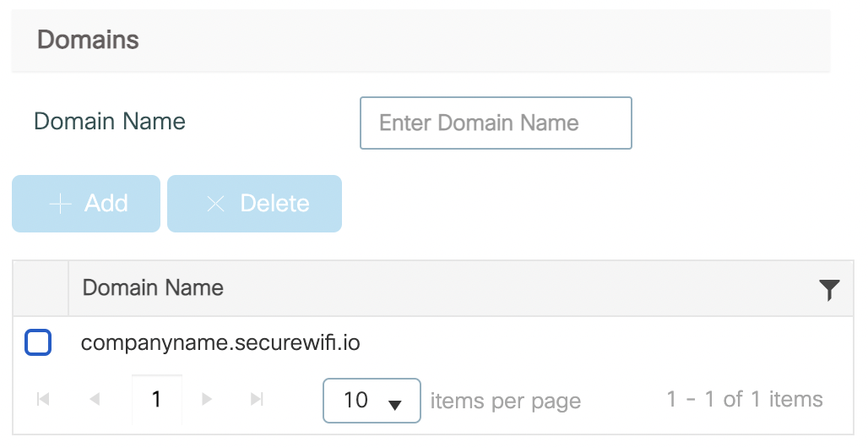Image resolution: width=868 pixels, height=448 pixels.
Task: Select the companyname.securewifi.io checkbox
Action: click(x=38, y=342)
